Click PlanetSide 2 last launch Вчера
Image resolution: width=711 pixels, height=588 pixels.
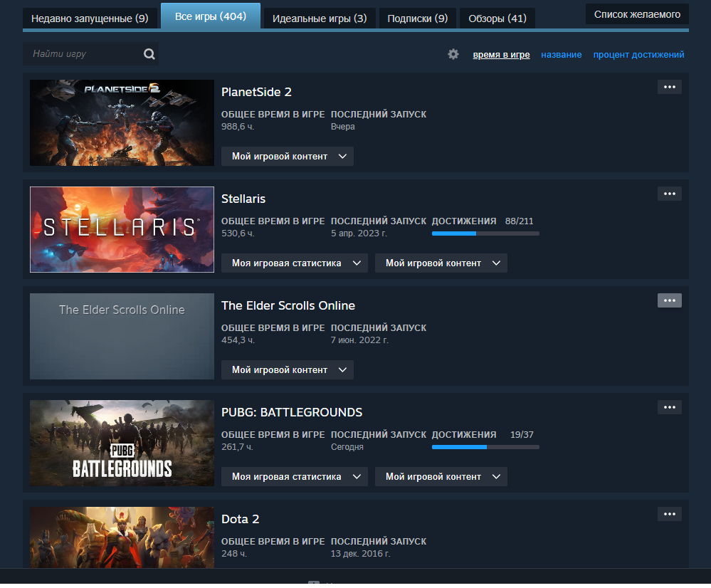coord(343,127)
